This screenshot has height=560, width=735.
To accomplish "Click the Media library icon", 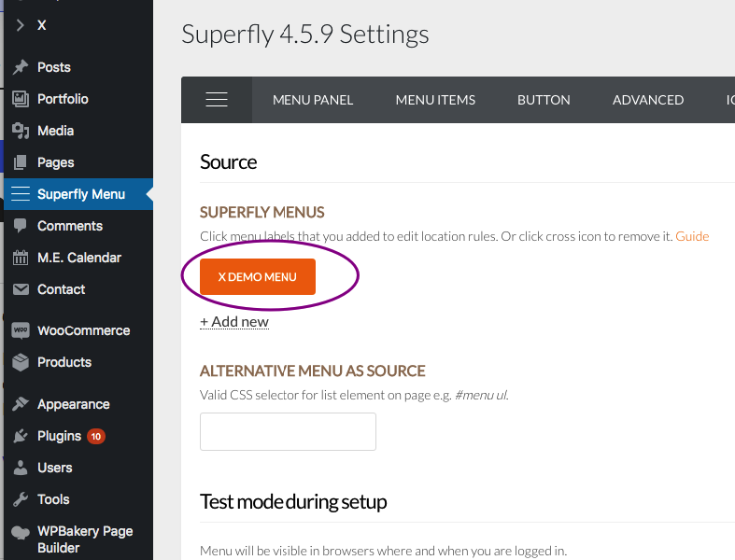I will (x=21, y=131).
